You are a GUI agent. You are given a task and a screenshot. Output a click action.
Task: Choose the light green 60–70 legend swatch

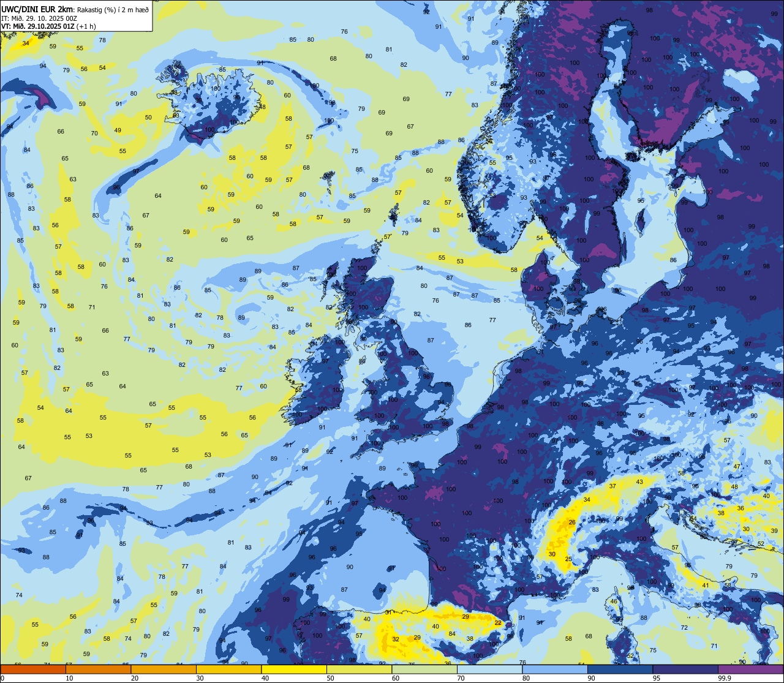point(424,670)
